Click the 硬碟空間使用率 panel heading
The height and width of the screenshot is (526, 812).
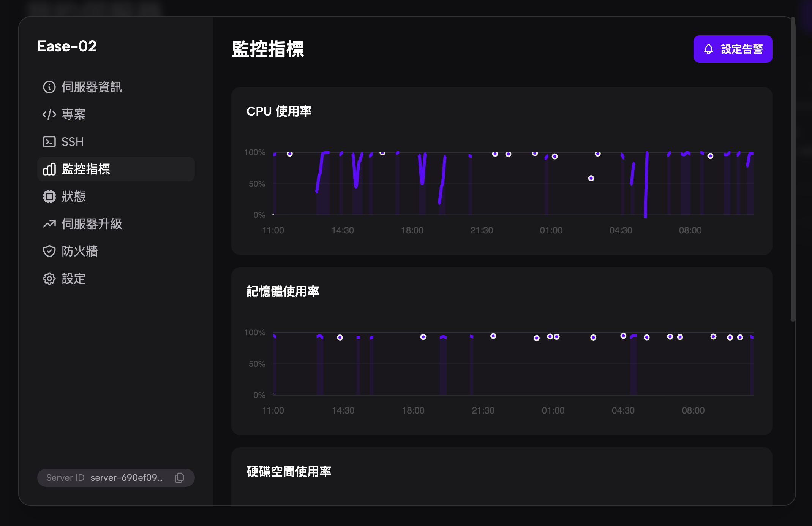[x=289, y=471]
